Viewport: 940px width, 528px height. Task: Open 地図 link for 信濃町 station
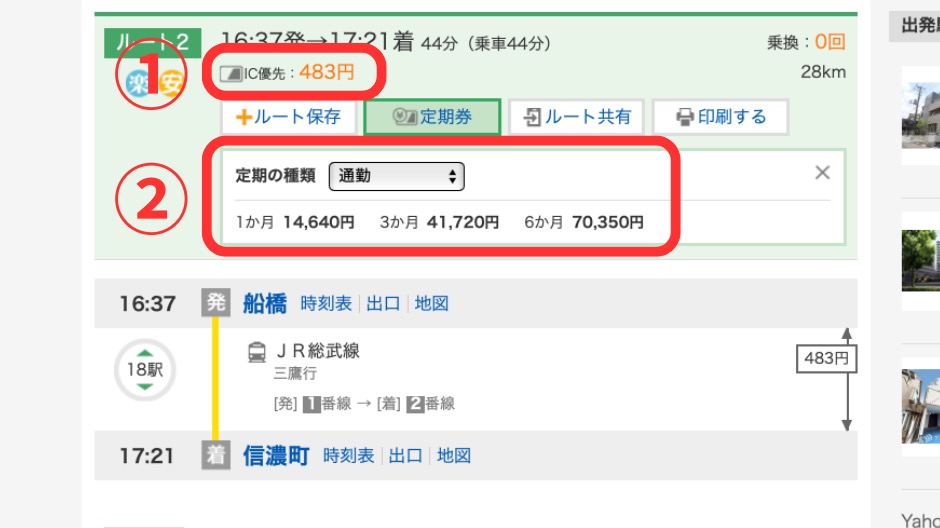coord(454,455)
